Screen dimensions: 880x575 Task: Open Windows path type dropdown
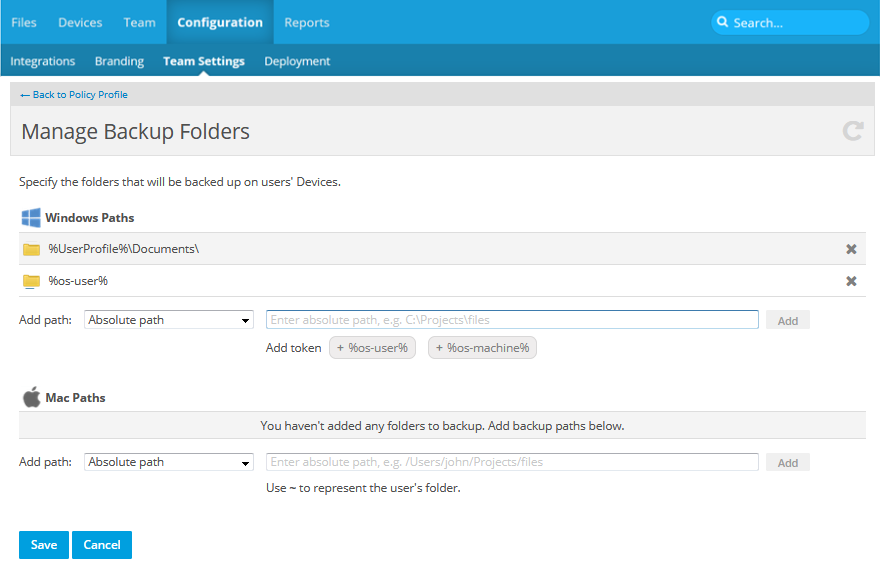coord(169,320)
